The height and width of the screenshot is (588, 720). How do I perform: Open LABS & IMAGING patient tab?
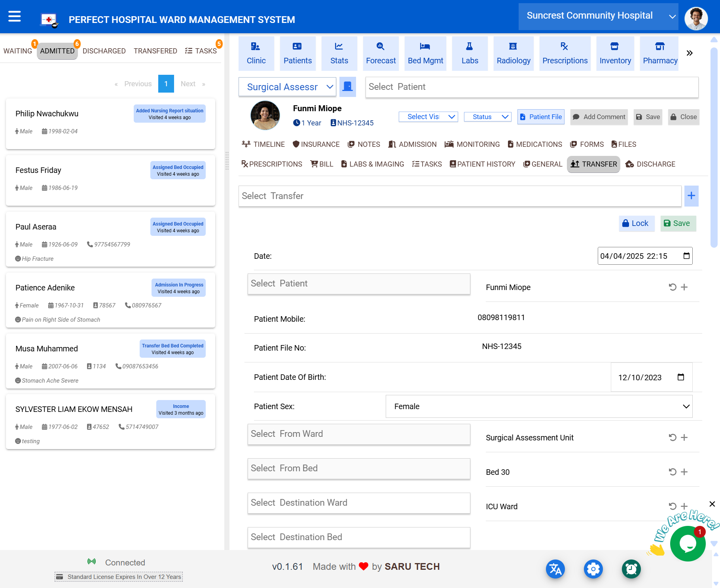(x=372, y=164)
